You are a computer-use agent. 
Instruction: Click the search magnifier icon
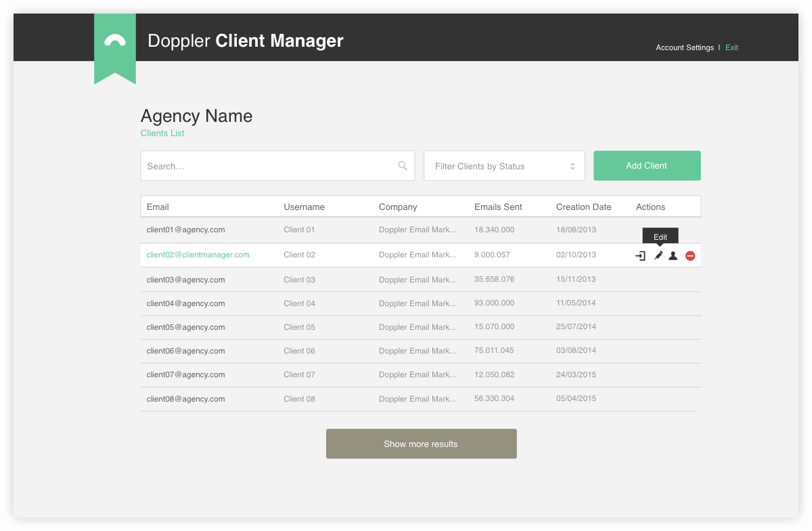pos(403,165)
